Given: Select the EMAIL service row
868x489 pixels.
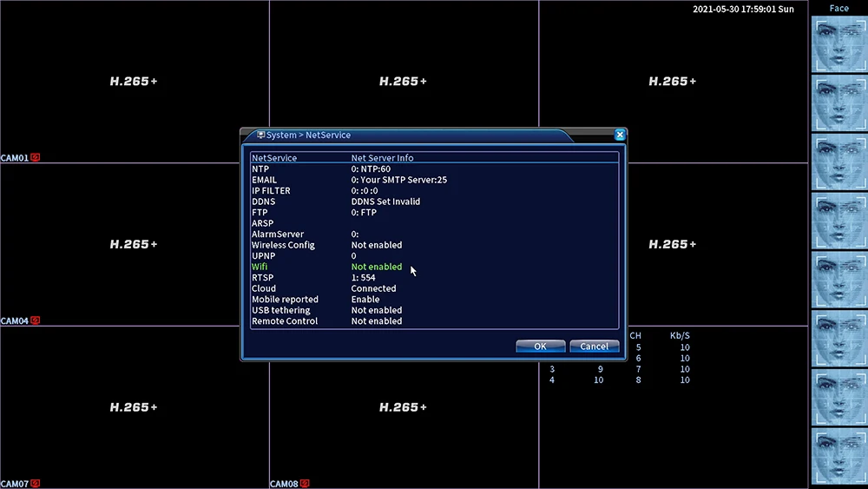Looking at the screenshot, I should click(435, 180).
